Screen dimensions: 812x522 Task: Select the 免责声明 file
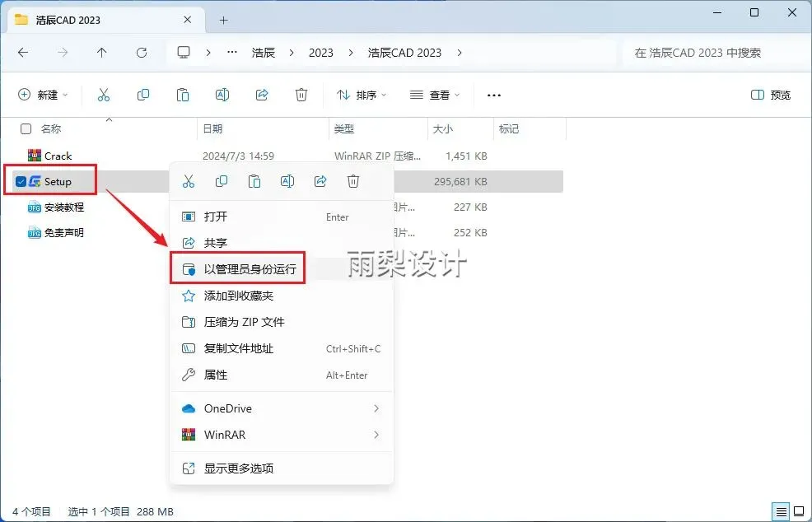tap(63, 232)
